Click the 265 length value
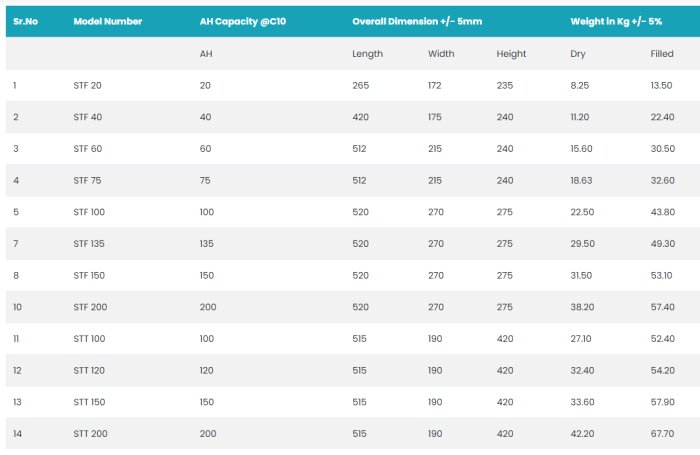Screen dimensions: 700x455 (360, 86)
